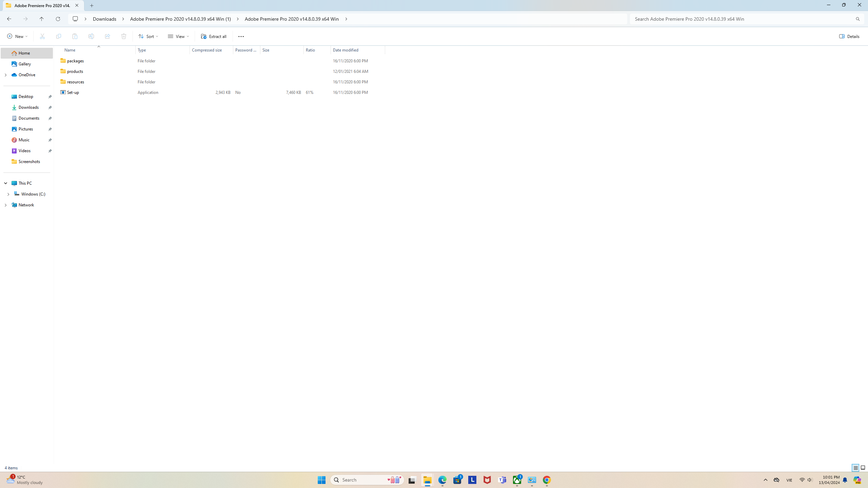Go up one folder level
The width and height of the screenshot is (868, 488).
42,19
